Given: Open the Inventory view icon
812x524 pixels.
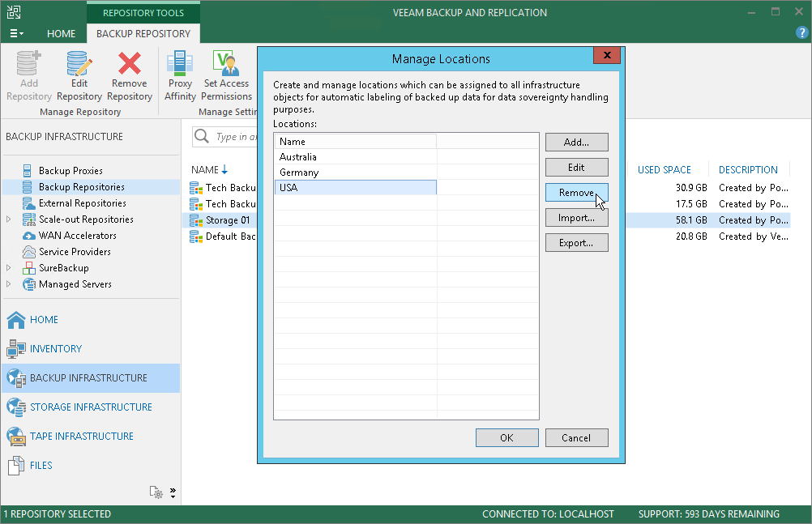Looking at the screenshot, I should click(x=16, y=349).
